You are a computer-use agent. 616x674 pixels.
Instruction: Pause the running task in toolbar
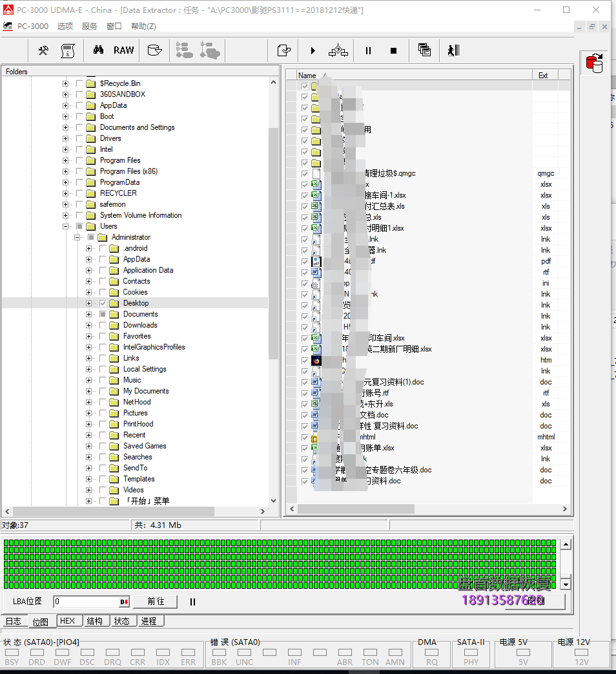368,50
